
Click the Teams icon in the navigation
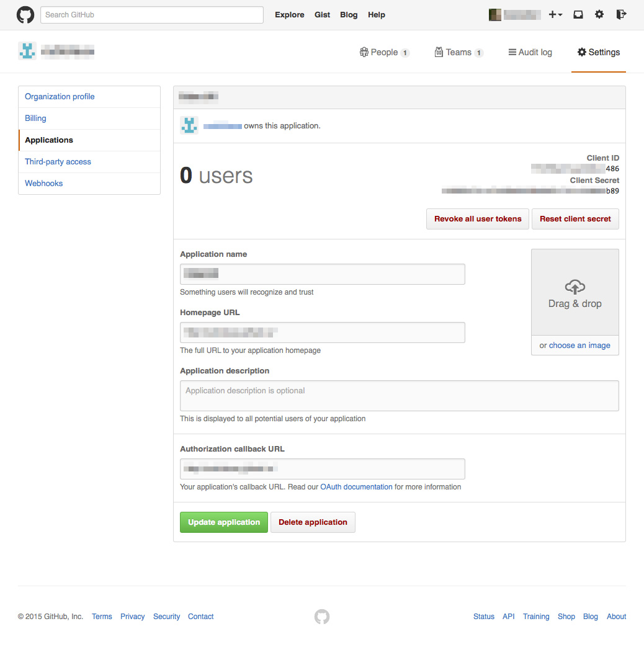[x=439, y=52]
